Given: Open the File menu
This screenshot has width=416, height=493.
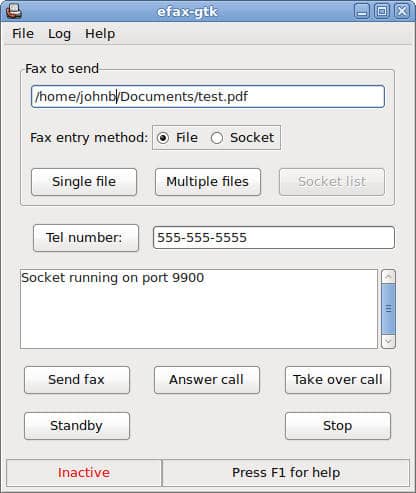Looking at the screenshot, I should [x=23, y=34].
